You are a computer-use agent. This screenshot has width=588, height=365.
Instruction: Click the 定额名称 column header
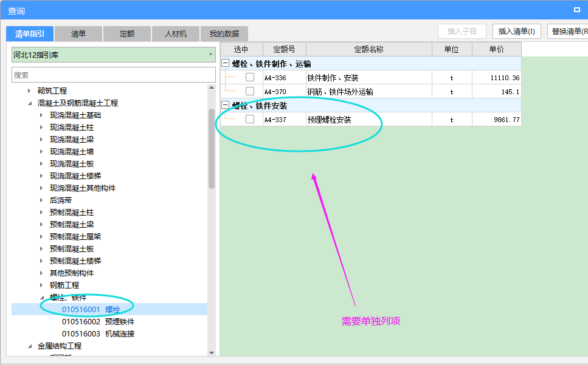tap(369, 49)
